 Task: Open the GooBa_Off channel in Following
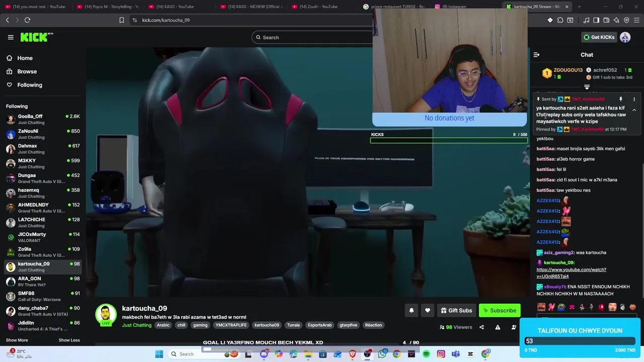(x=43, y=119)
